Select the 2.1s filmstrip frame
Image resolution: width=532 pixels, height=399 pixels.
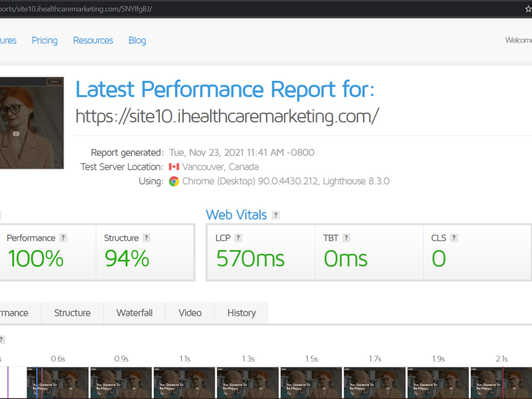[x=502, y=383]
